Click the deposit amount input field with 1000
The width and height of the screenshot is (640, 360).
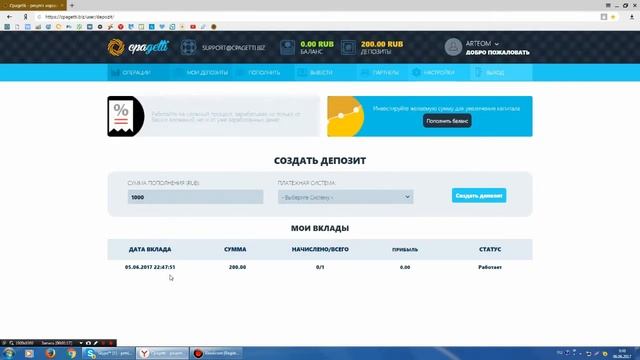196,197
